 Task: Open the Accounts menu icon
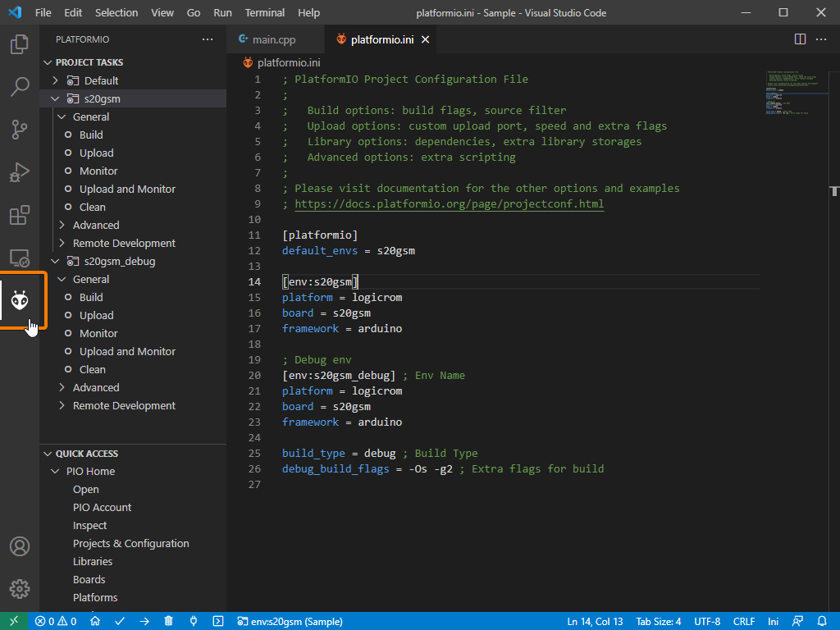pyautogui.click(x=20, y=546)
